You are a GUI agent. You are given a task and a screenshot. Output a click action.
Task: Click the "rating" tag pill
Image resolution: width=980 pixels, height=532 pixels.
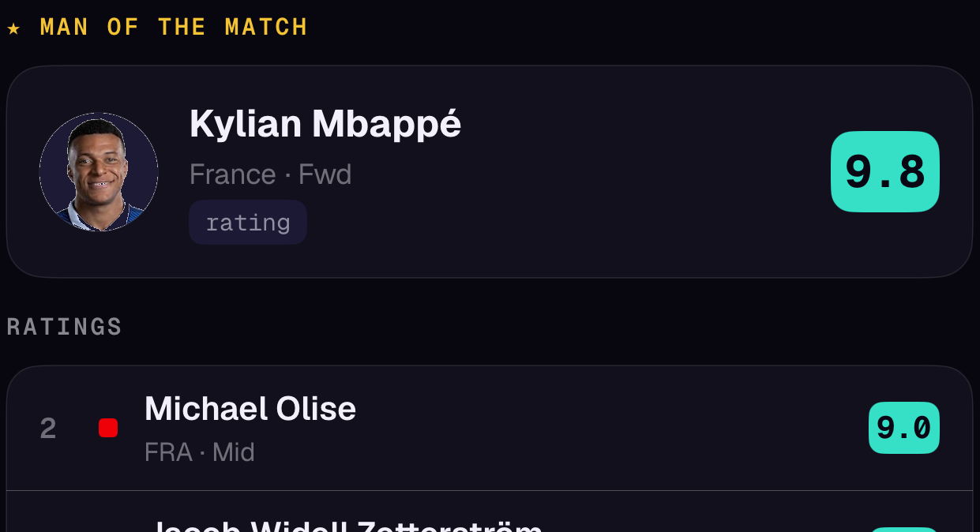[248, 222]
